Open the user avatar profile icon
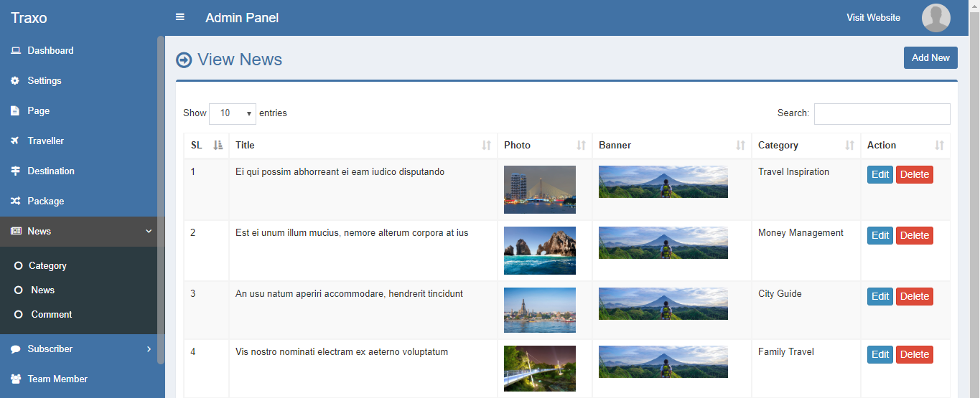This screenshot has width=980, height=398. pyautogui.click(x=935, y=18)
